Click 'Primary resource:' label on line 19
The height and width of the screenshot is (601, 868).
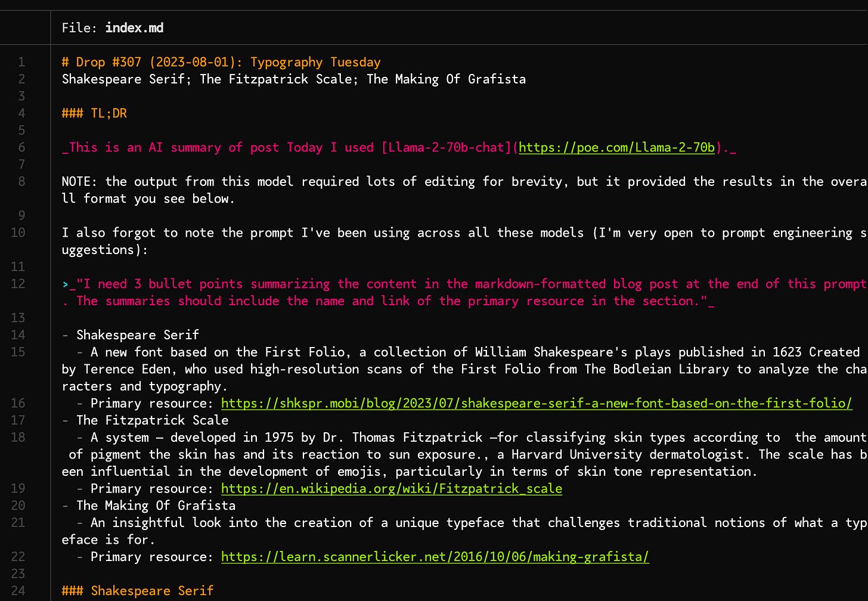click(x=152, y=488)
